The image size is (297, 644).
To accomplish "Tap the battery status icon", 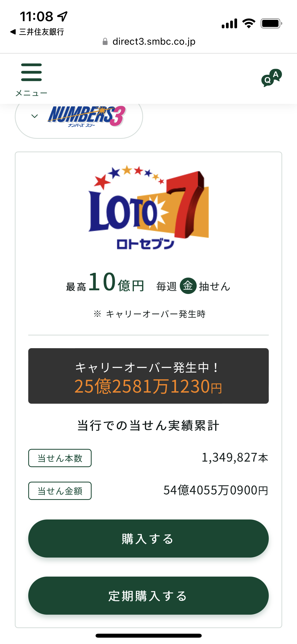I will tap(271, 24).
